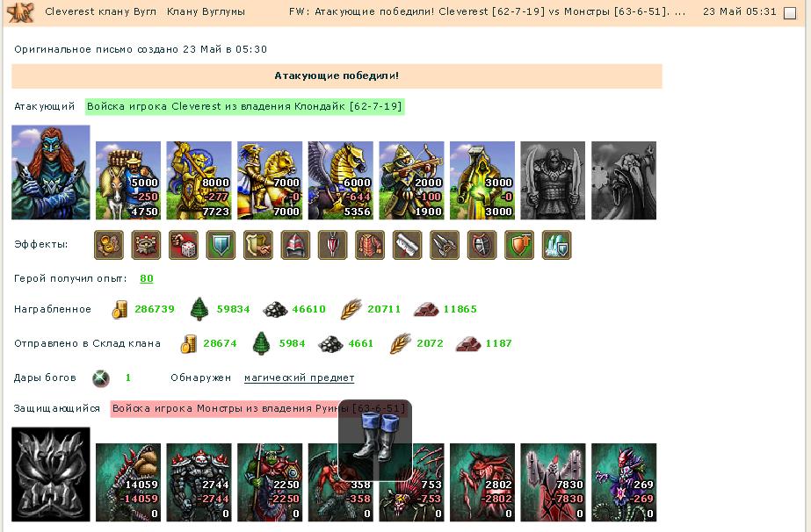
Task: Click the blue shield on green effect icon
Action: [x=221, y=245]
